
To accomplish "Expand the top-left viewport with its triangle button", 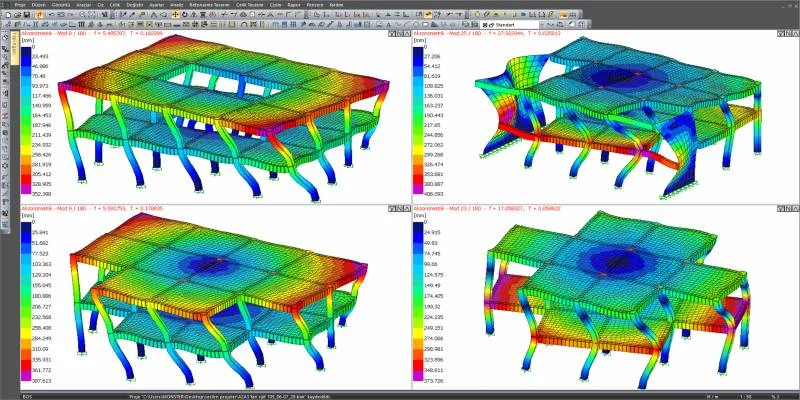I will point(407,33).
